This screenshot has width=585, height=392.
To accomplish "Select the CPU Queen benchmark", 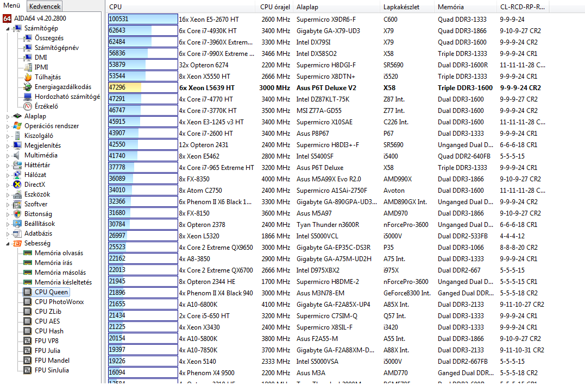I will click(51, 292).
